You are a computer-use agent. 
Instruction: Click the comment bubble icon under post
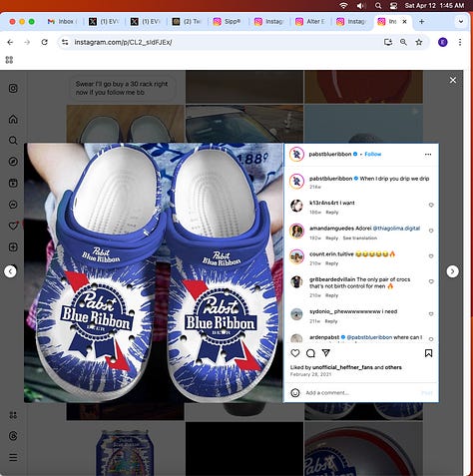(310, 353)
